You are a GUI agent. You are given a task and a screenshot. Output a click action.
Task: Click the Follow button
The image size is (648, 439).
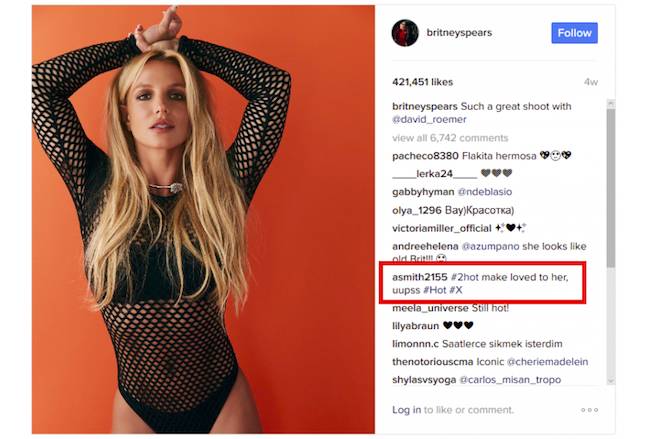click(574, 33)
